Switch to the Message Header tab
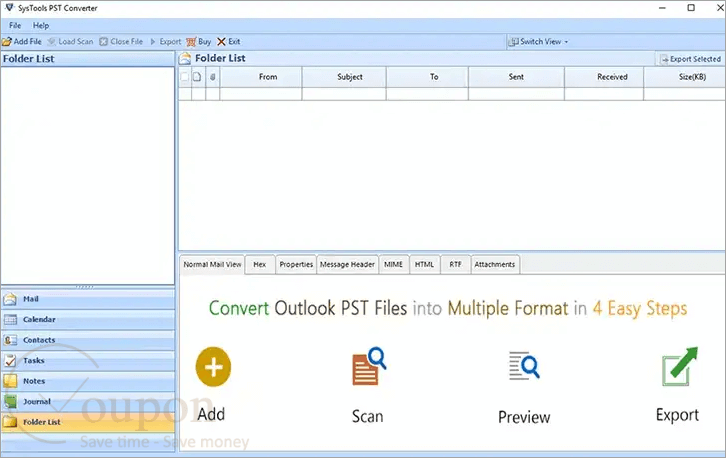This screenshot has height=458, width=726. [x=347, y=264]
